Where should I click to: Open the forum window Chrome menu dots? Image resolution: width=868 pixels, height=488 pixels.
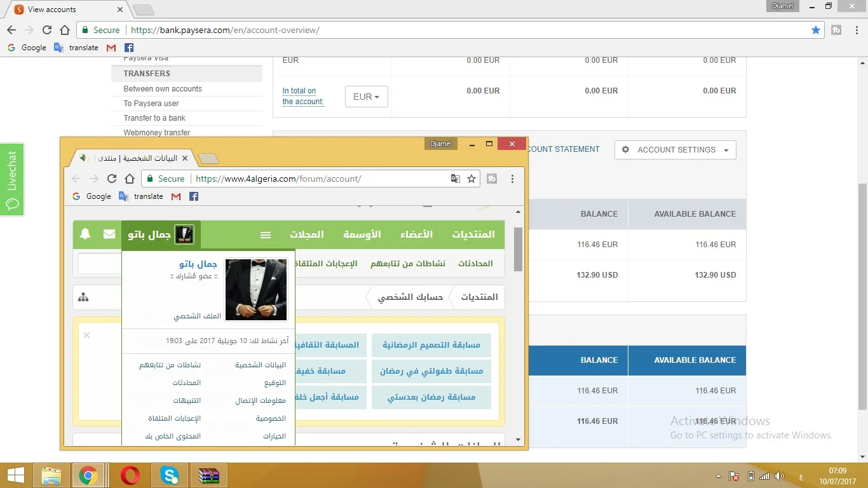pyautogui.click(x=512, y=179)
